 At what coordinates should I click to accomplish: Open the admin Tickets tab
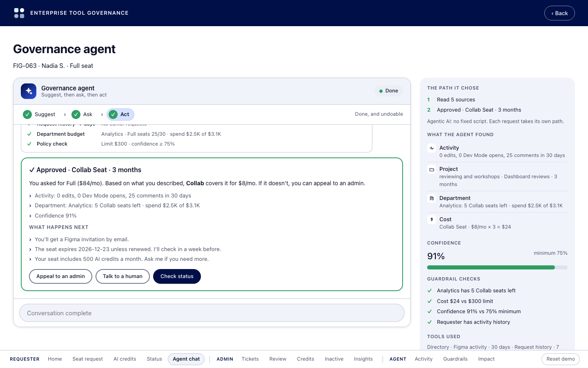coord(250,359)
